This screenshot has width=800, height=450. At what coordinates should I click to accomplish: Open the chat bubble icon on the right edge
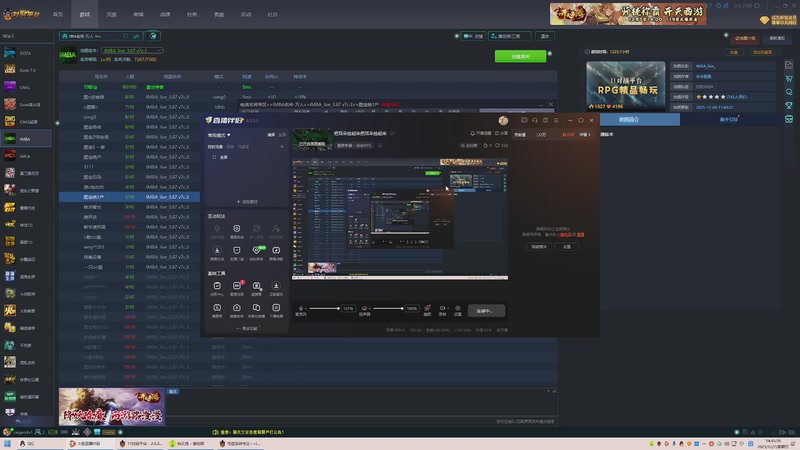click(789, 92)
